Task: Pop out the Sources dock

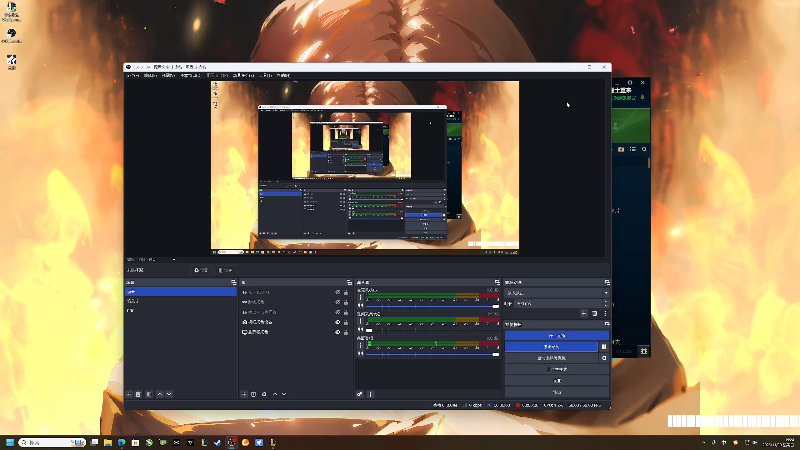Action: pyautogui.click(x=349, y=282)
